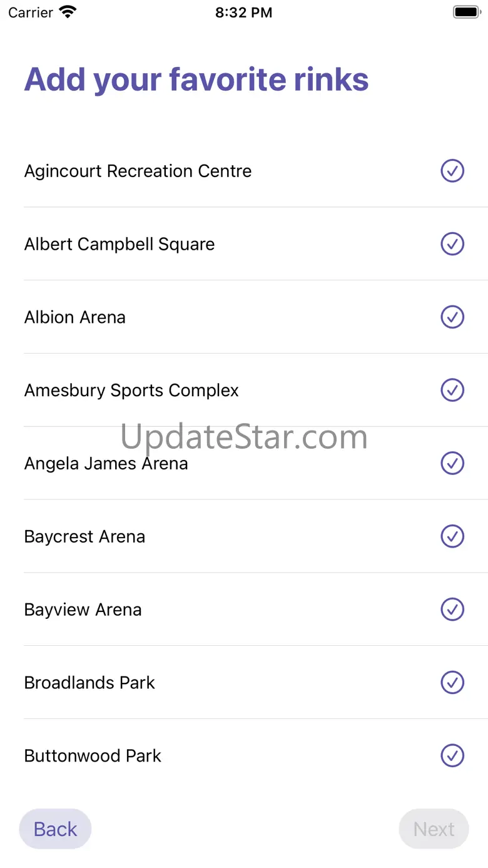This screenshot has height=868, width=488.
Task: Tap the Add your favorite rinks heading
Action: click(x=196, y=79)
